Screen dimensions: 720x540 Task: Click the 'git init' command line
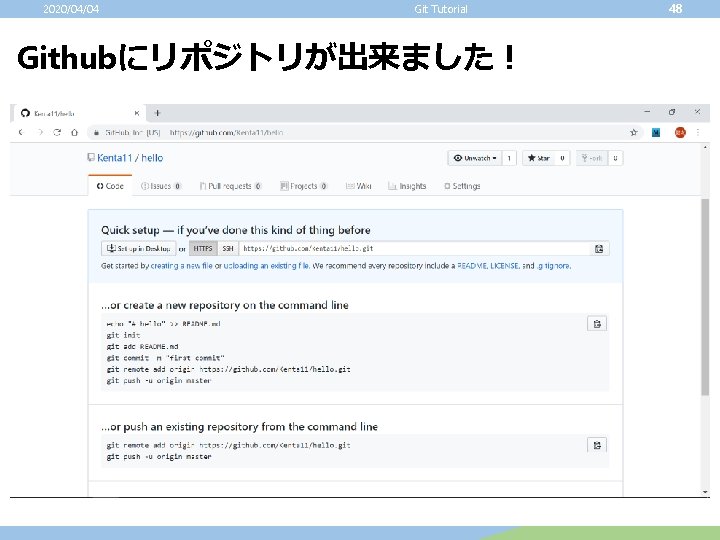[x=124, y=335]
